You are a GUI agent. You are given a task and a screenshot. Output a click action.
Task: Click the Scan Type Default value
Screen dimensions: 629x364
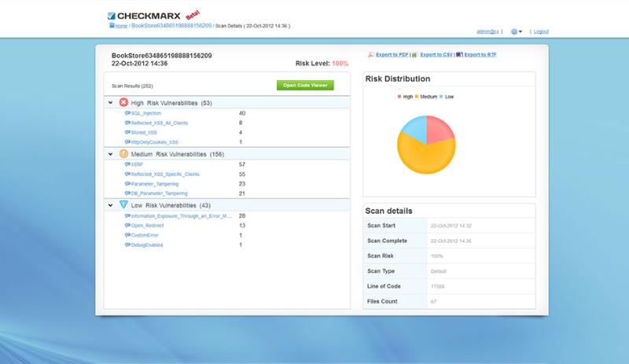[x=439, y=271]
